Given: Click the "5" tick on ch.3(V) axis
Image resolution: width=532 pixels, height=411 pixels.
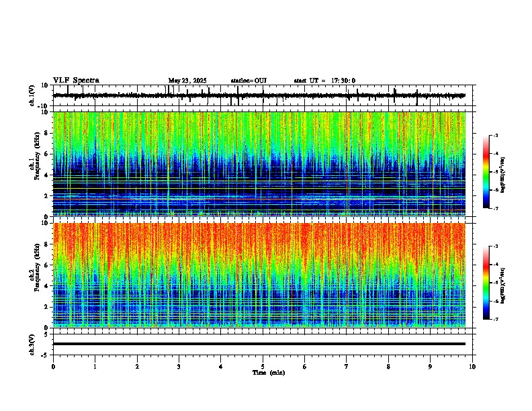Looking at the screenshot, I should pos(47,334).
